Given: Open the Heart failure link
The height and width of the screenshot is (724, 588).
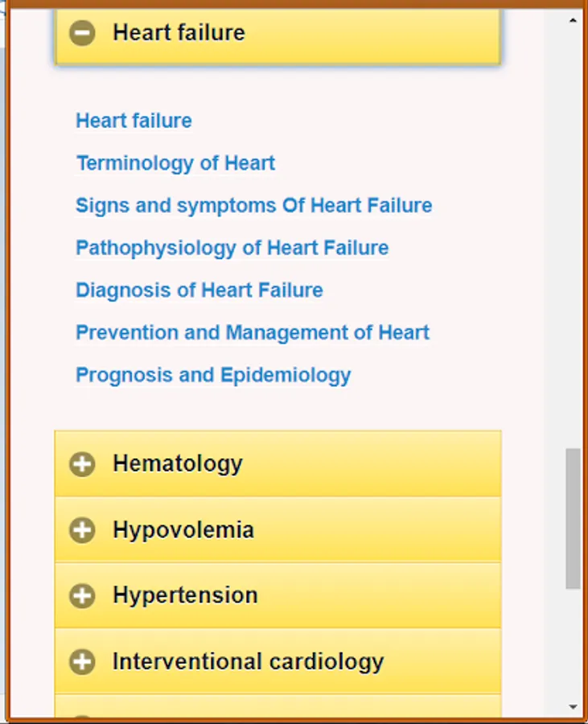Looking at the screenshot, I should (134, 121).
